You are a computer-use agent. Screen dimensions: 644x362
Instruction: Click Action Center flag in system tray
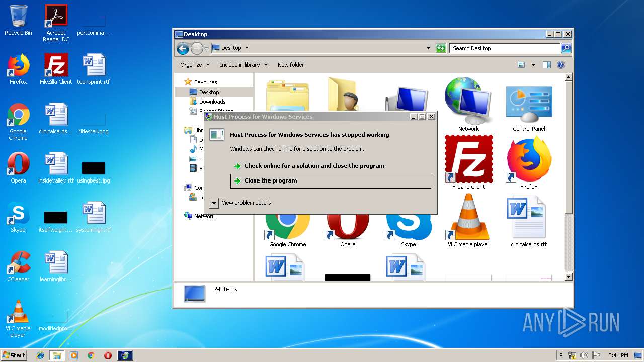[x=596, y=355]
